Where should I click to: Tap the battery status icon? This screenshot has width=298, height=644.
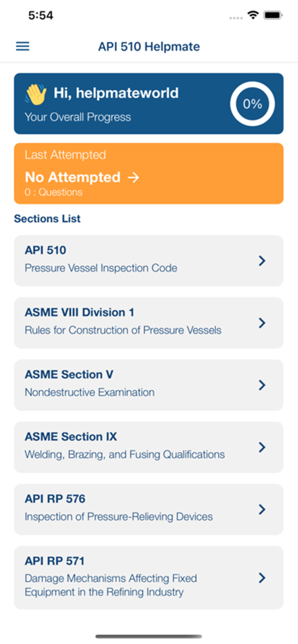coord(273,15)
